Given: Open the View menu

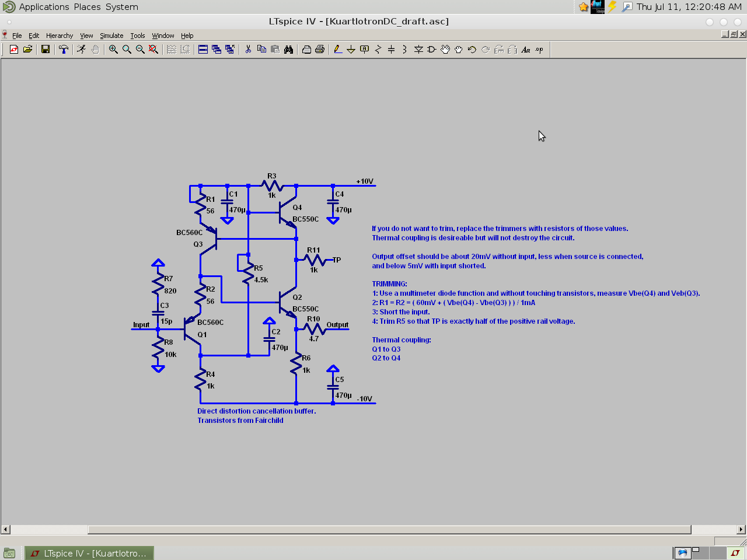Looking at the screenshot, I should coord(86,36).
